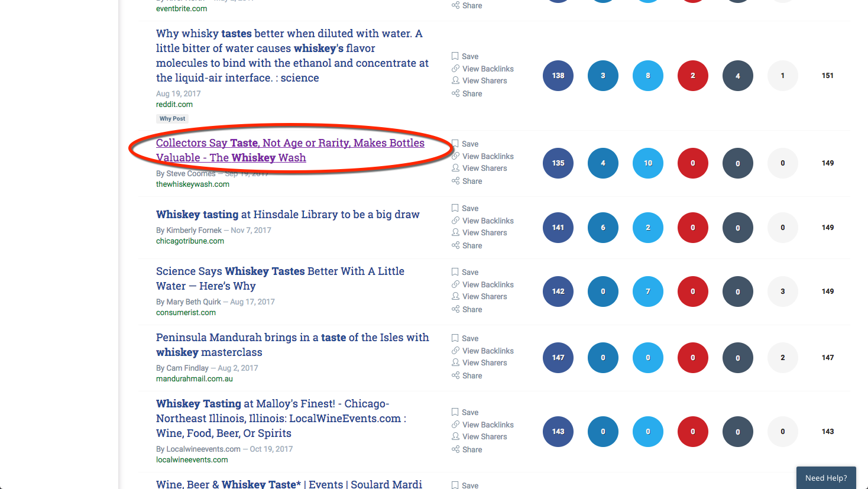Open the Need Help? widget
Screen dimensions: 868x489
coord(826,478)
